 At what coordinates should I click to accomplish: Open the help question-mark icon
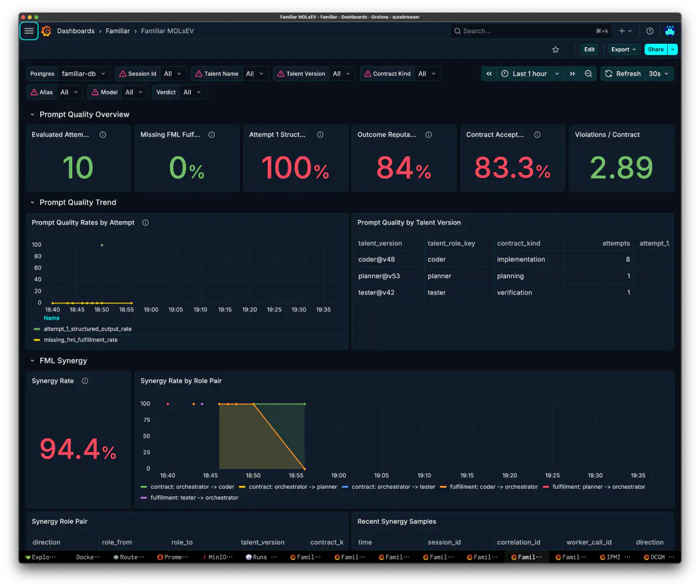click(650, 31)
